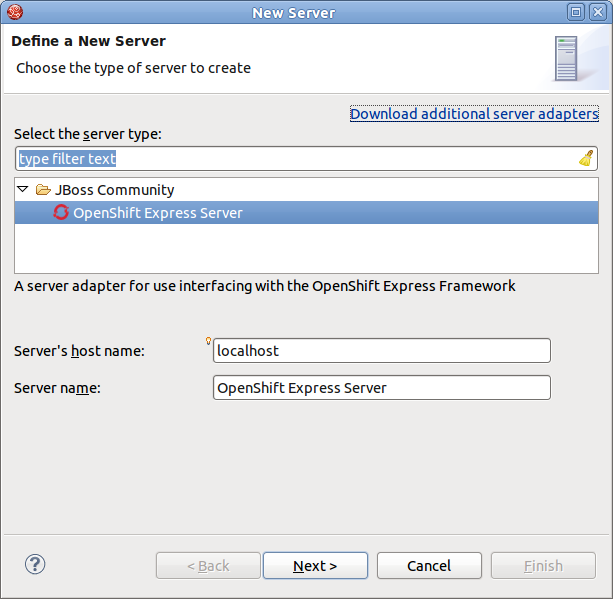Viewport: 613px width, 599px height.
Task: Click the content assist lightbulb by host name
Action: click(209, 342)
